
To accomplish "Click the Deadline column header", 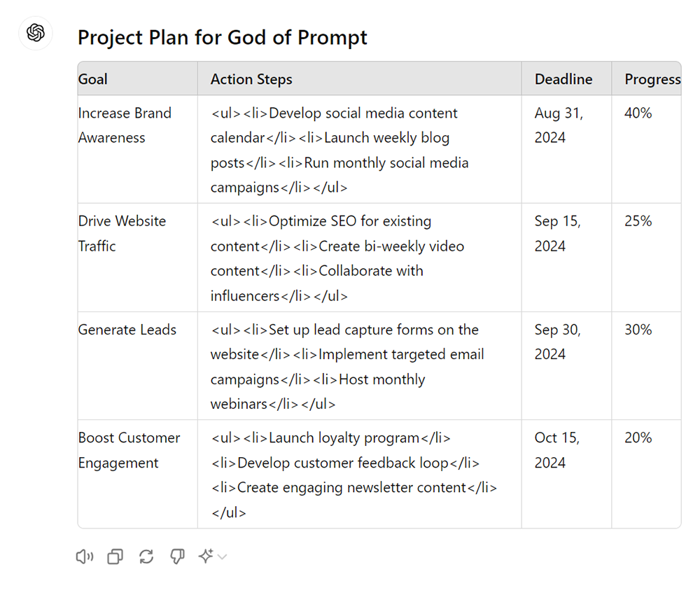I will [x=563, y=79].
